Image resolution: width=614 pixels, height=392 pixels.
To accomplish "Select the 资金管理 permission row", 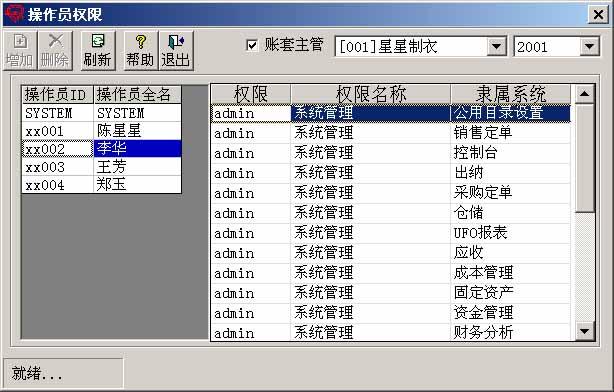I will pos(391,313).
